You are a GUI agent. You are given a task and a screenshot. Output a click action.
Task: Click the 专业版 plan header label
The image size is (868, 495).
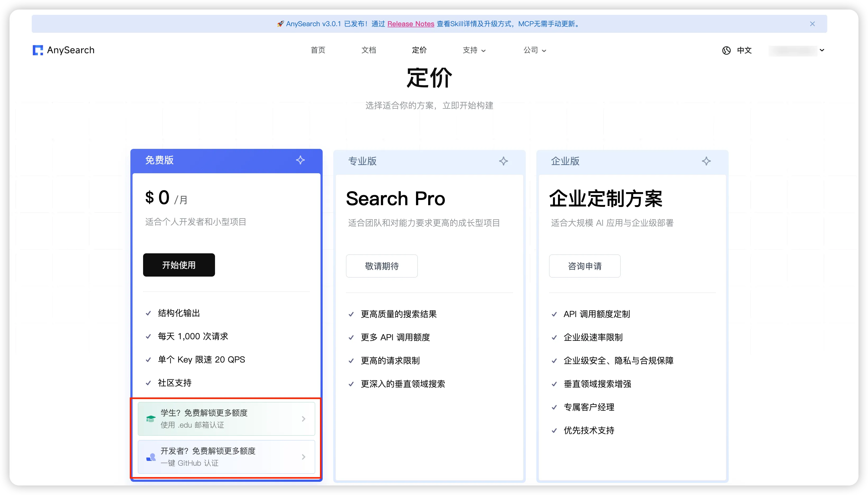click(x=362, y=161)
